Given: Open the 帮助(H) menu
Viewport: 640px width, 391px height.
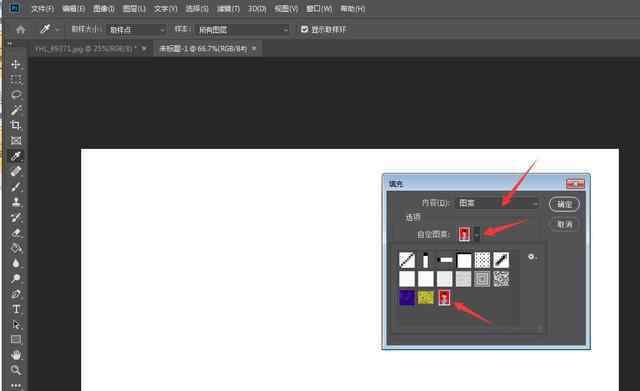Looking at the screenshot, I should (x=353, y=9).
